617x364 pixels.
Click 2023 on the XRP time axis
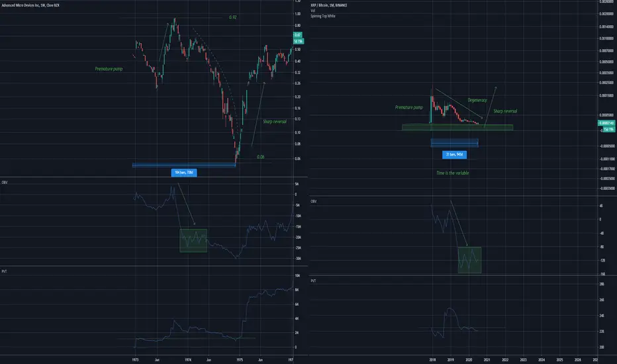(524, 359)
